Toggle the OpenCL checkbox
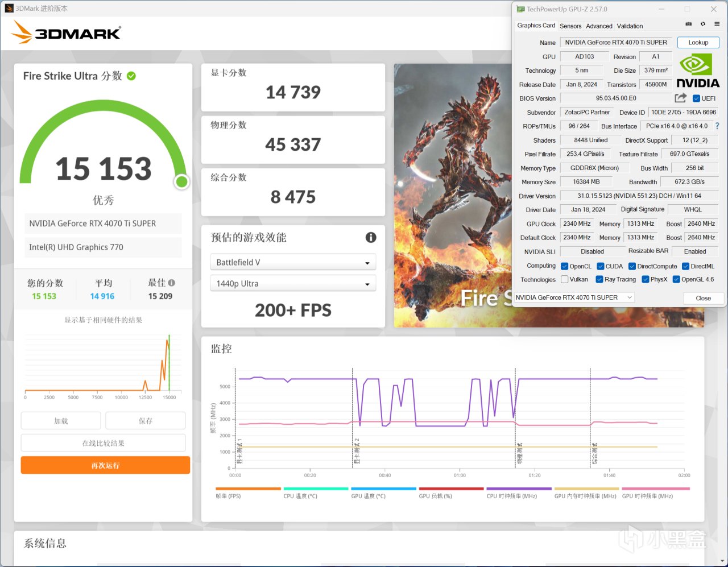Viewport: 728px width, 567px height. [565, 266]
